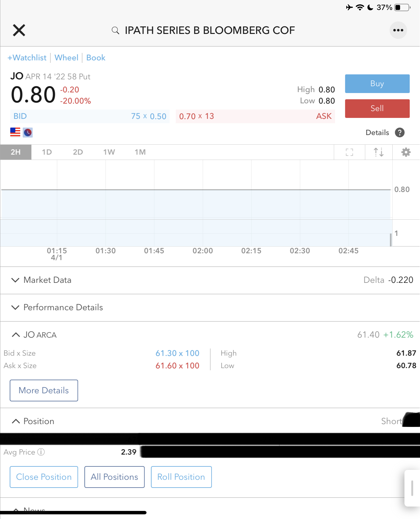Add the option to Watchlist

pos(27,58)
